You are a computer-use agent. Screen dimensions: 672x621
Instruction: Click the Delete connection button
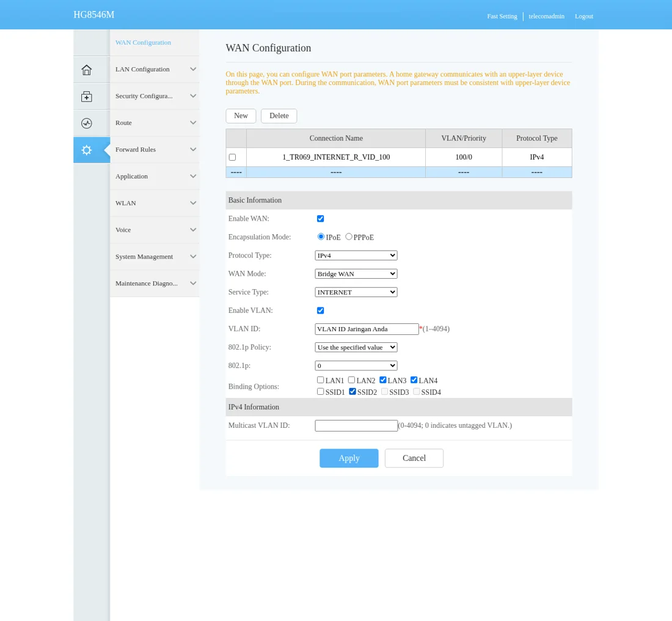point(279,116)
